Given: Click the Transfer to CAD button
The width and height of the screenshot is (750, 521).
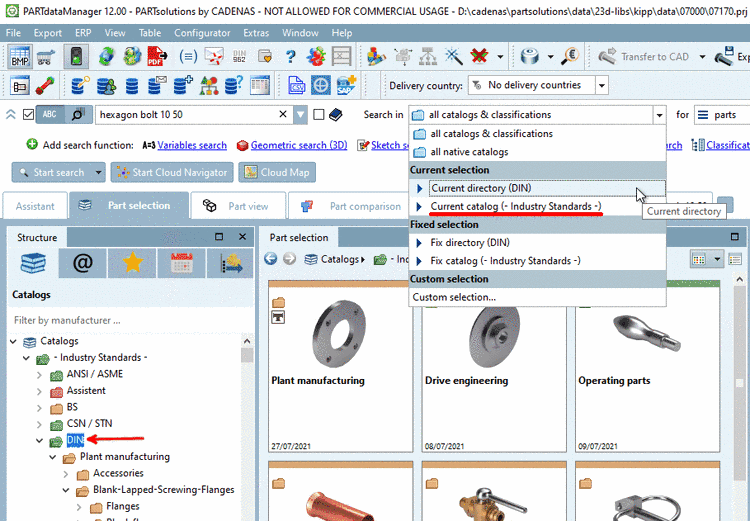Looking at the screenshot, I should [x=643, y=57].
